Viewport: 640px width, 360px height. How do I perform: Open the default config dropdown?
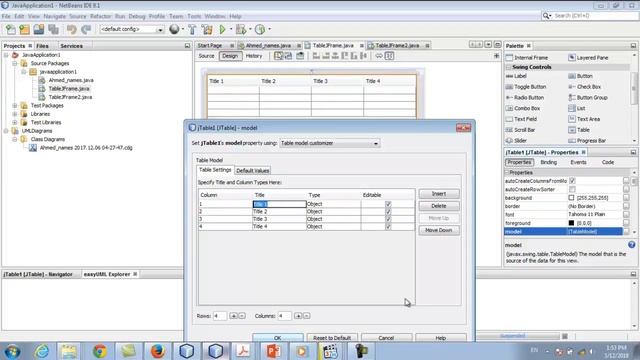click(x=132, y=29)
